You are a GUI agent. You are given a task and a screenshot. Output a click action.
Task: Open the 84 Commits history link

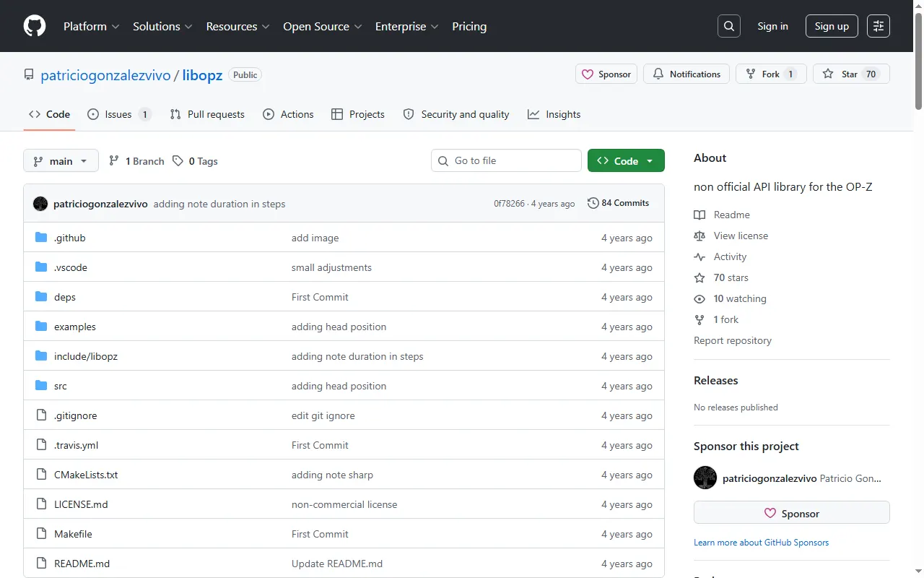(x=619, y=203)
